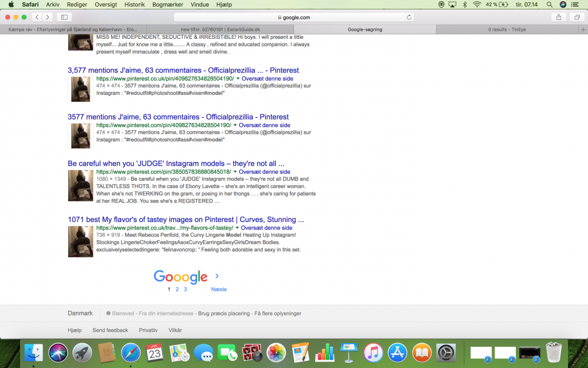Click the Næste link
Viewport: 588px width, 368px height.
[x=219, y=289]
